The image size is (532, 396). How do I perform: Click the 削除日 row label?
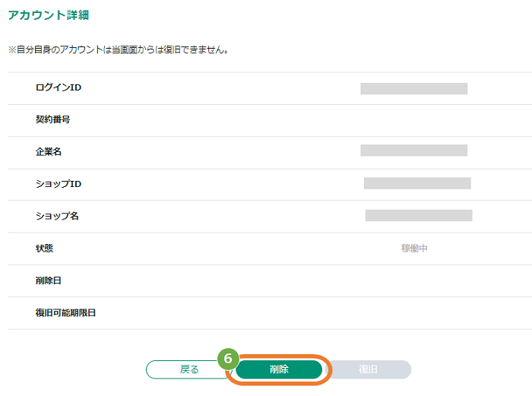48,280
